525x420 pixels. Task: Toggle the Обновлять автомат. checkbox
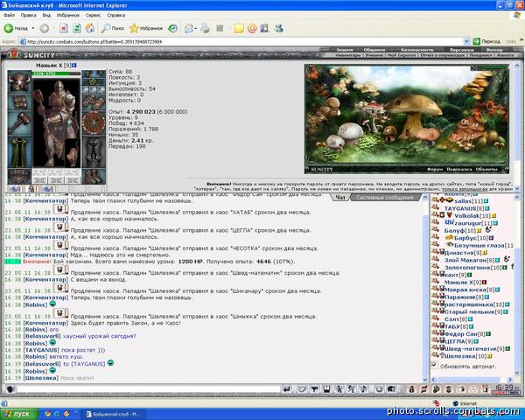pos(434,365)
